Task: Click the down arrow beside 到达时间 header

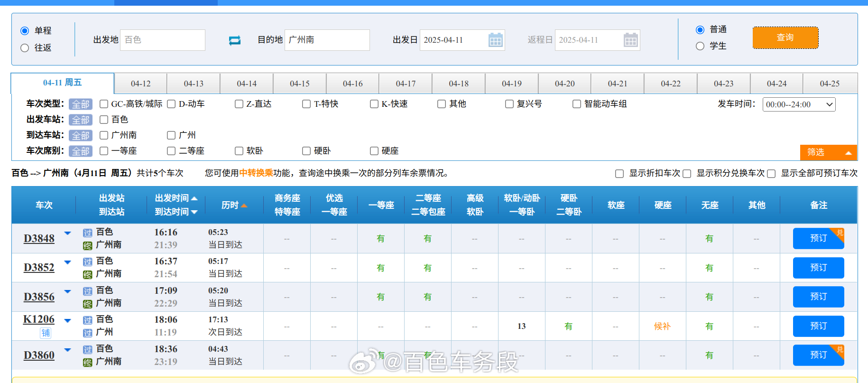Action: pos(194,212)
